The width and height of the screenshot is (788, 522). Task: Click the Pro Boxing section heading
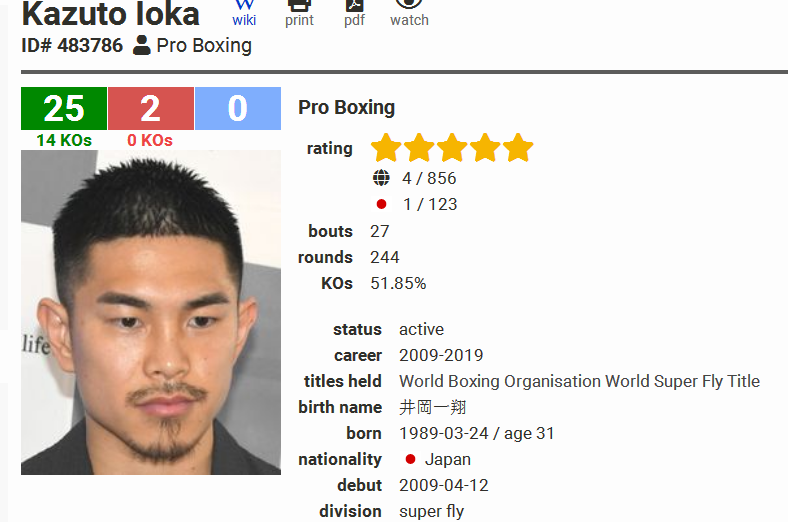[346, 108]
